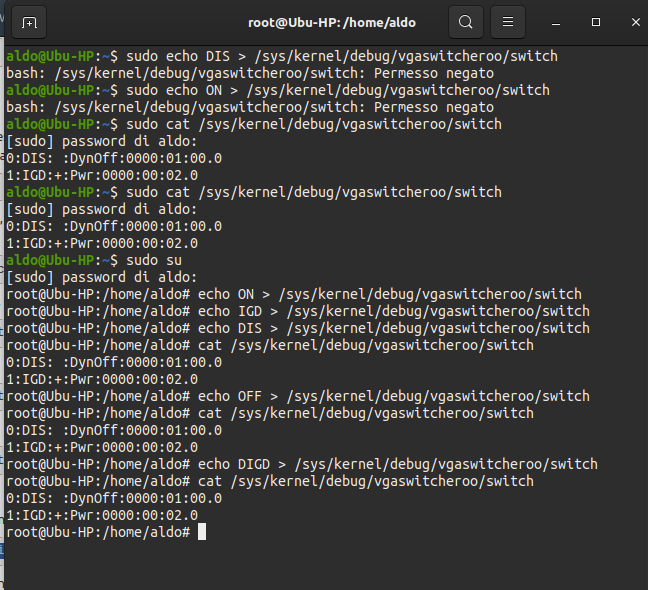Click the 'sudo su' command line
The height and width of the screenshot is (590, 648).
[x=94, y=260]
